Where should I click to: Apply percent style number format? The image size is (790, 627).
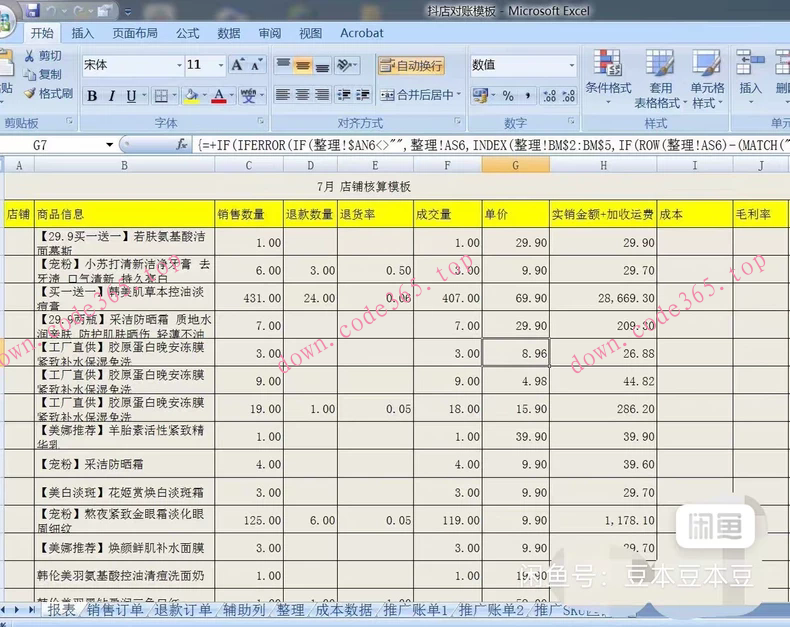[x=508, y=96]
